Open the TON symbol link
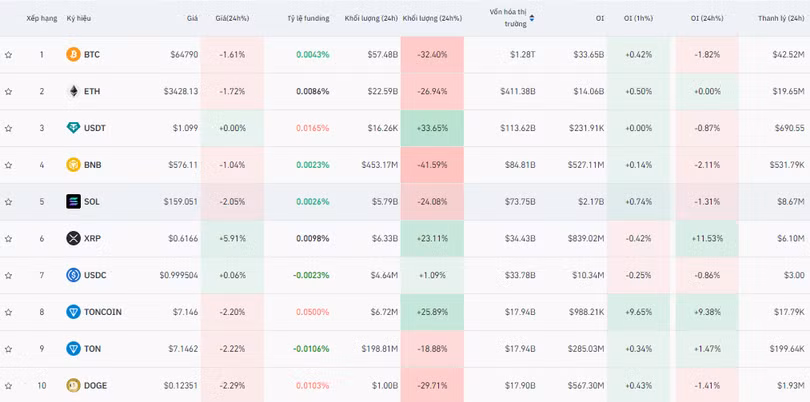 92,348
